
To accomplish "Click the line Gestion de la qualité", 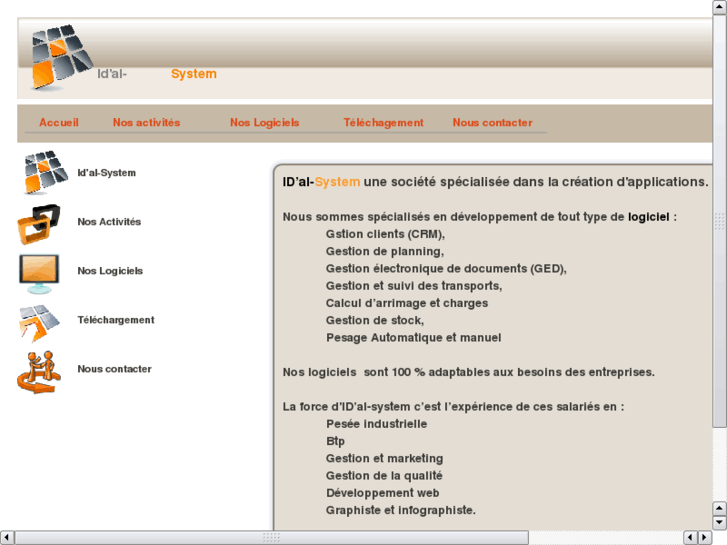I will pyautogui.click(x=384, y=475).
